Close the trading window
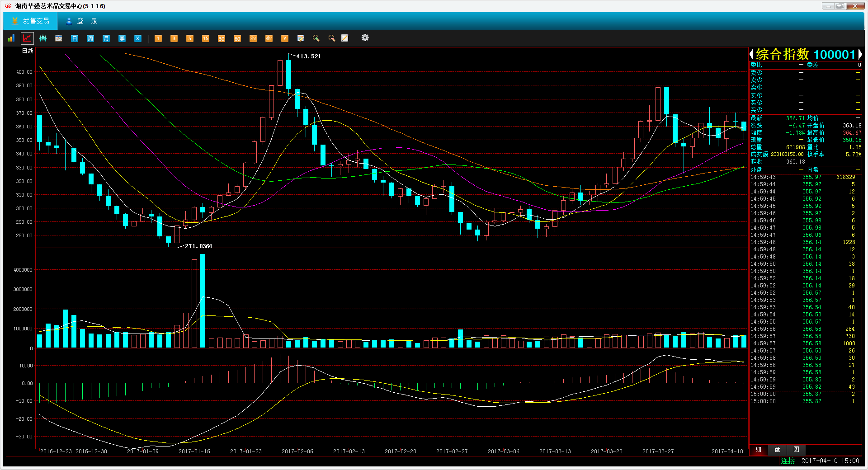 pos(855,6)
